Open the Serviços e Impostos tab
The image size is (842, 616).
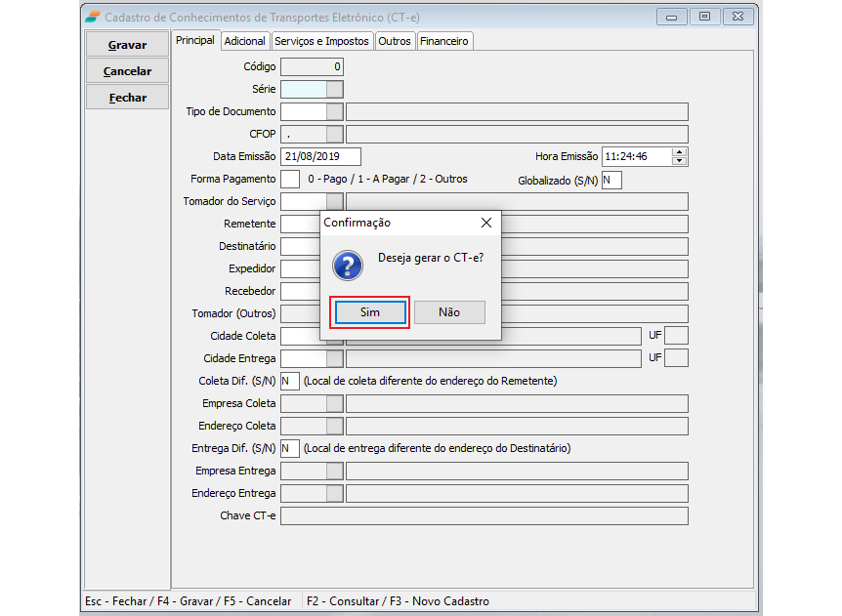coord(321,41)
